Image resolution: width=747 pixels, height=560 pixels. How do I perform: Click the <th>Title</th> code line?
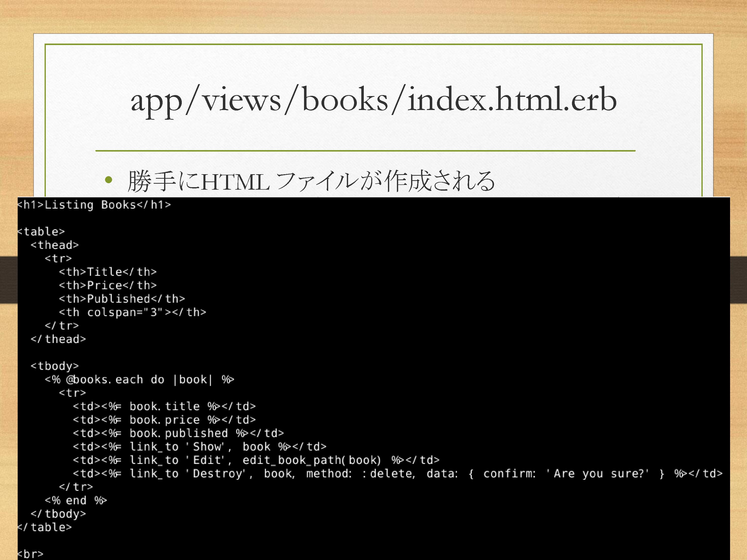click(x=108, y=272)
